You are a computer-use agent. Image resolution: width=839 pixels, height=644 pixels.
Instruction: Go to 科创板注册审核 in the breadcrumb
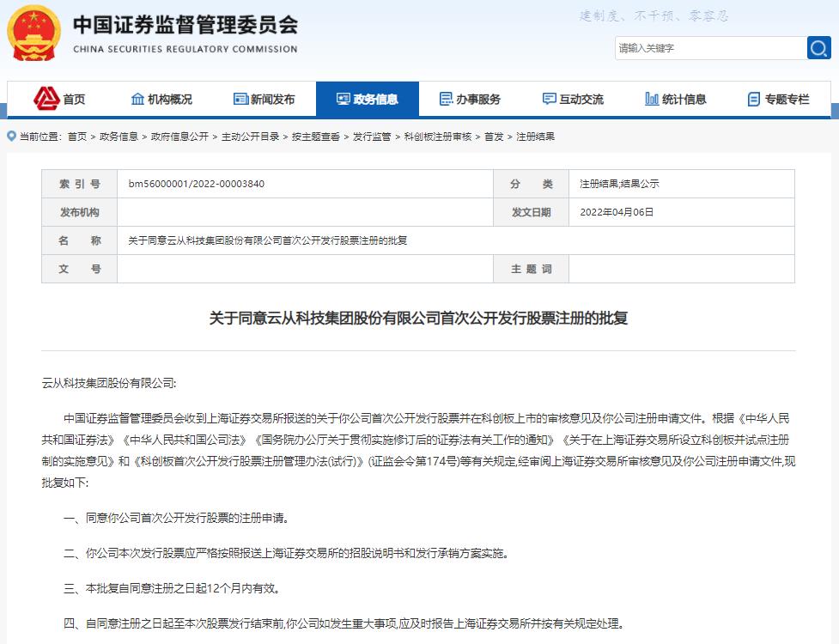pyautogui.click(x=438, y=137)
